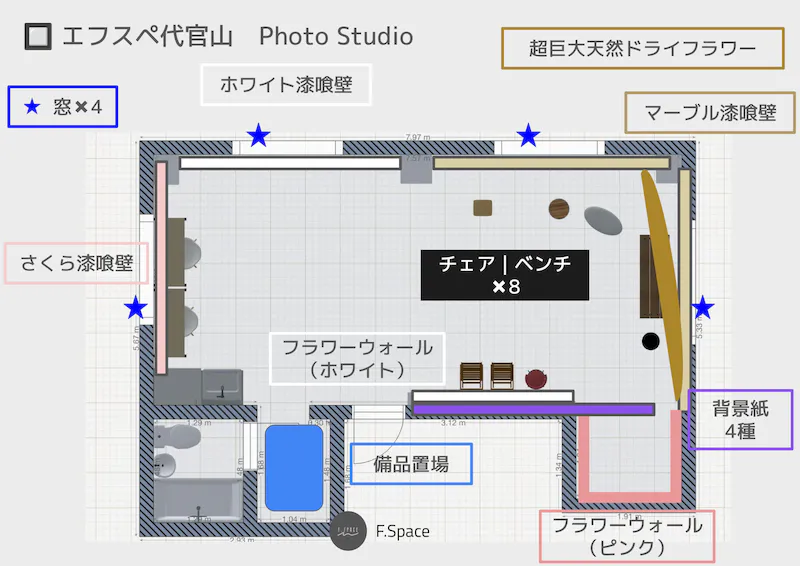
Task: Click the フラワーウォール（ホワイト） label
Action: [357, 358]
